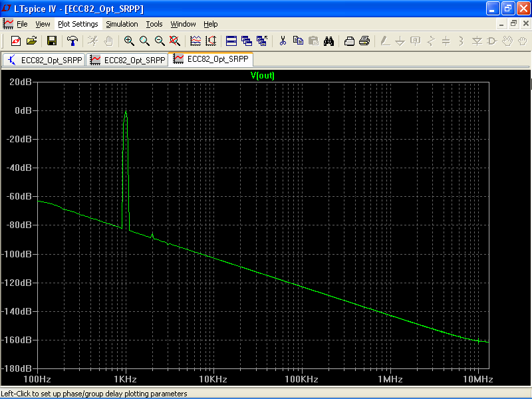Open the Help menu
This screenshot has height=399, width=532.
click(211, 24)
